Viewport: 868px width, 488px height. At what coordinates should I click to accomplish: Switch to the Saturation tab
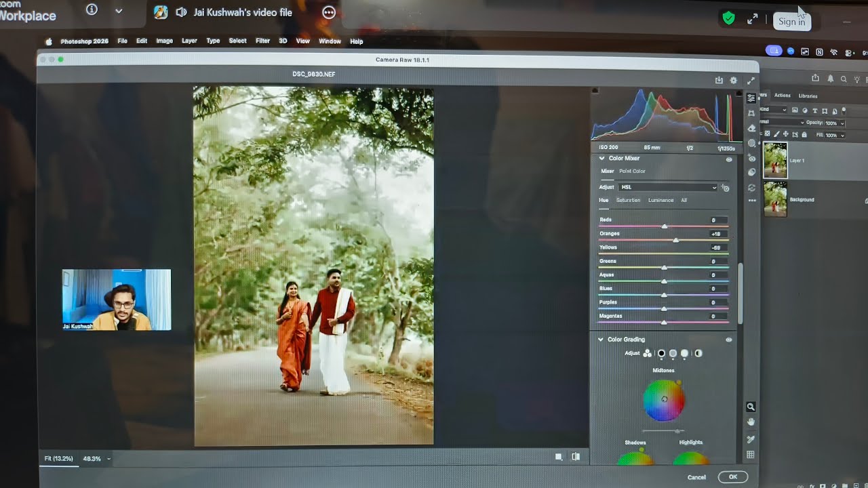(x=628, y=201)
